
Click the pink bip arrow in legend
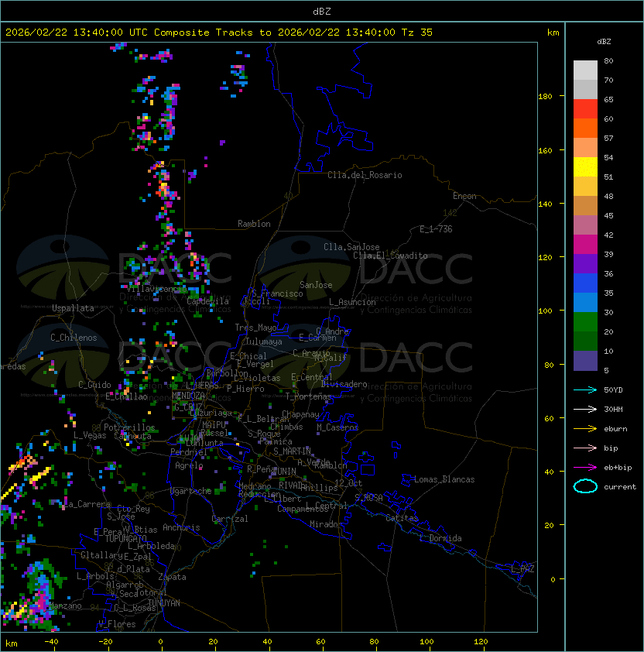585,448
